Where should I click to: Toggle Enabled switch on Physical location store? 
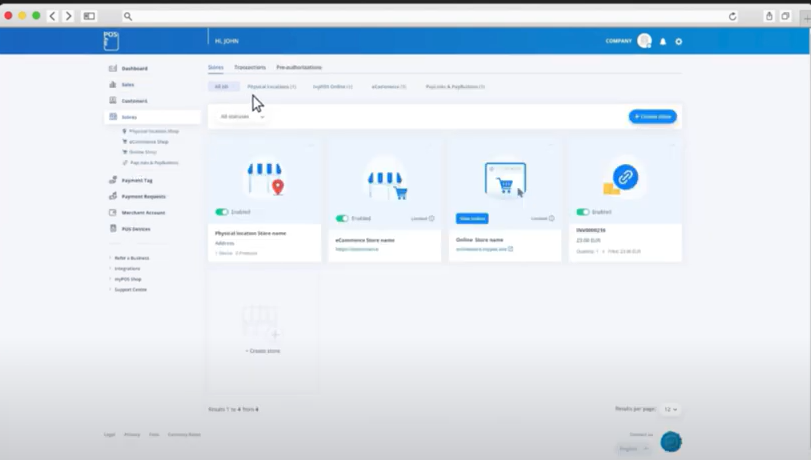(221, 212)
